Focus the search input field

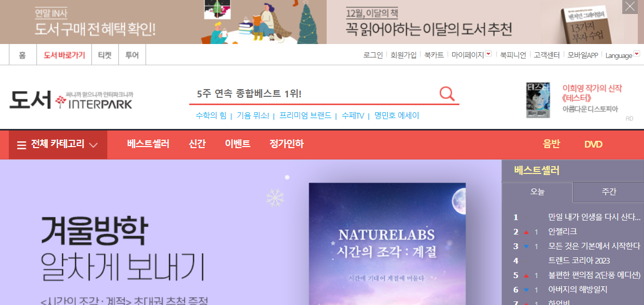pos(314,94)
